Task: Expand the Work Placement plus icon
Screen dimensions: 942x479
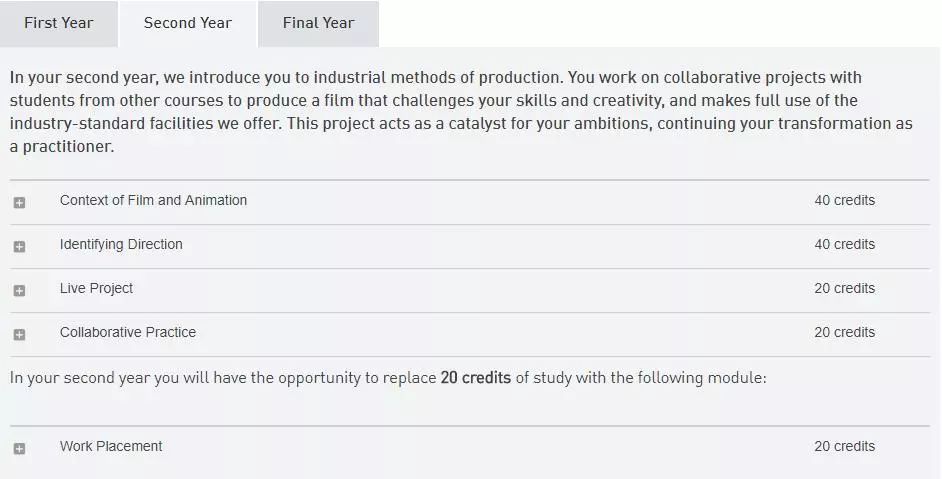Action: pos(19,449)
